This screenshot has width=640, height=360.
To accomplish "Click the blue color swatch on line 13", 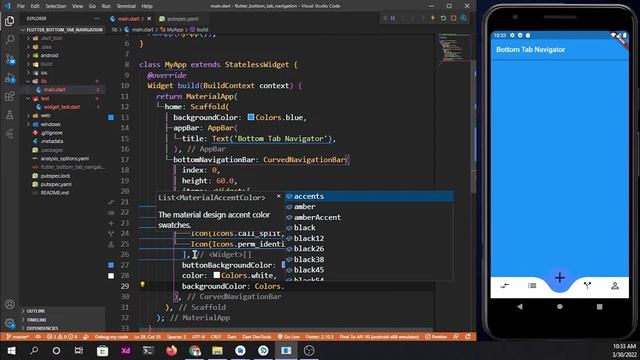I will pyautogui.click(x=251, y=117).
